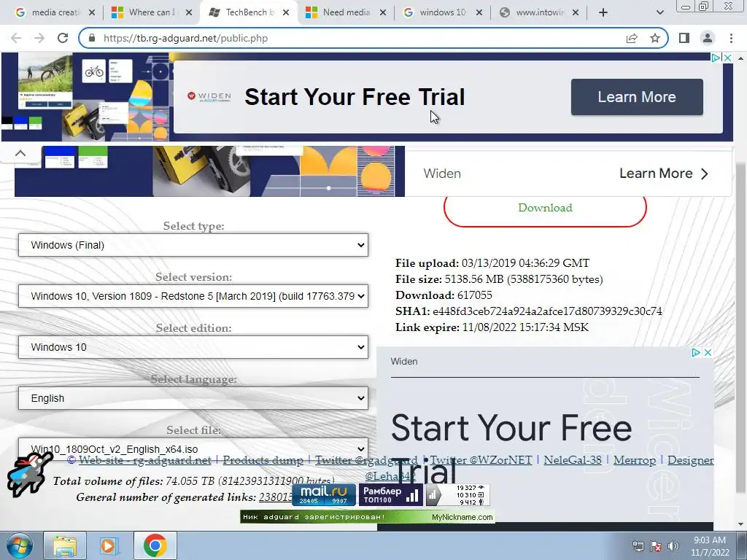
Task: Click AdChoices icon on right Widen ad
Action: point(696,352)
